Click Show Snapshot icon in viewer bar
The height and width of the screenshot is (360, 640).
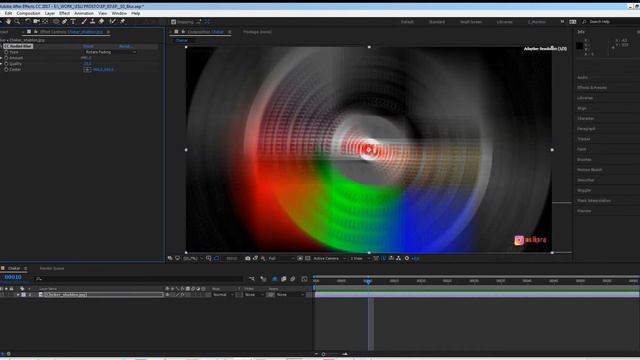[256, 258]
